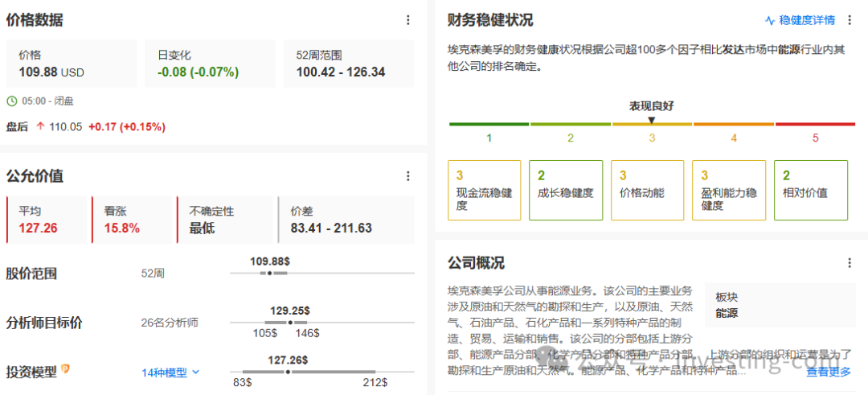
Task: Click the orange pro badge beside 投资模型
Action: pyautogui.click(x=65, y=368)
